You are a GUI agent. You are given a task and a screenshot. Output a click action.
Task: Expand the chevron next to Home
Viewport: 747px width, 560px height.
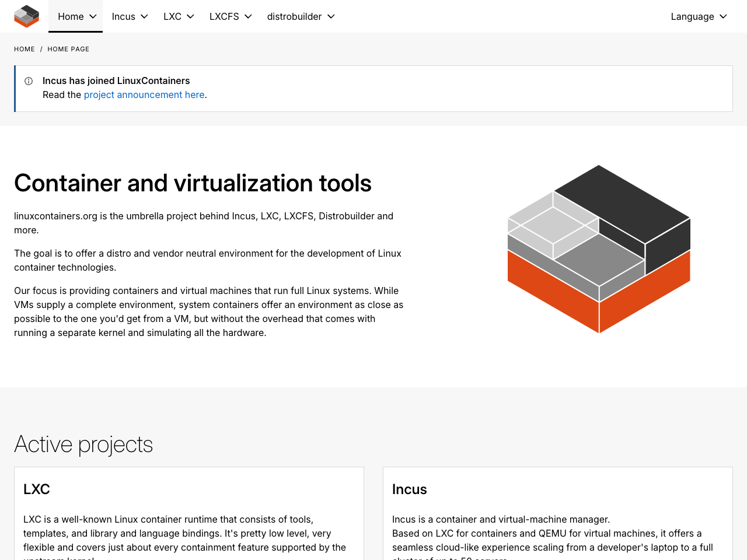point(93,16)
